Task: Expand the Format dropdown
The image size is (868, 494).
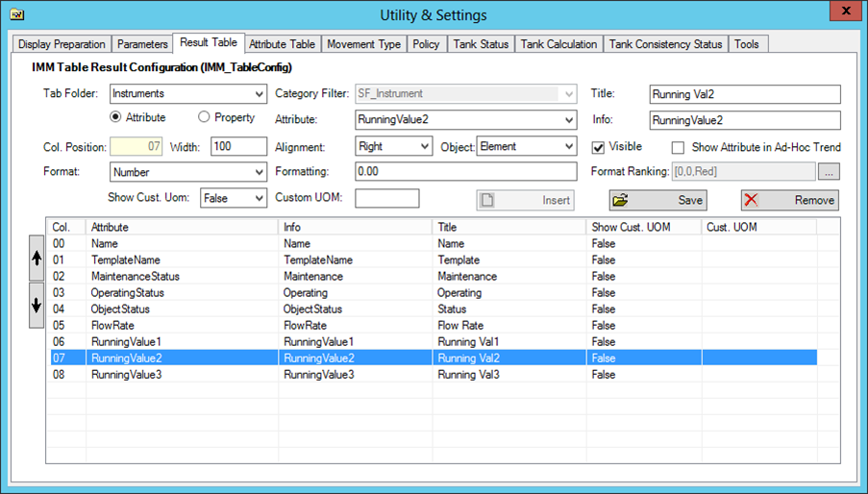Action: point(260,173)
